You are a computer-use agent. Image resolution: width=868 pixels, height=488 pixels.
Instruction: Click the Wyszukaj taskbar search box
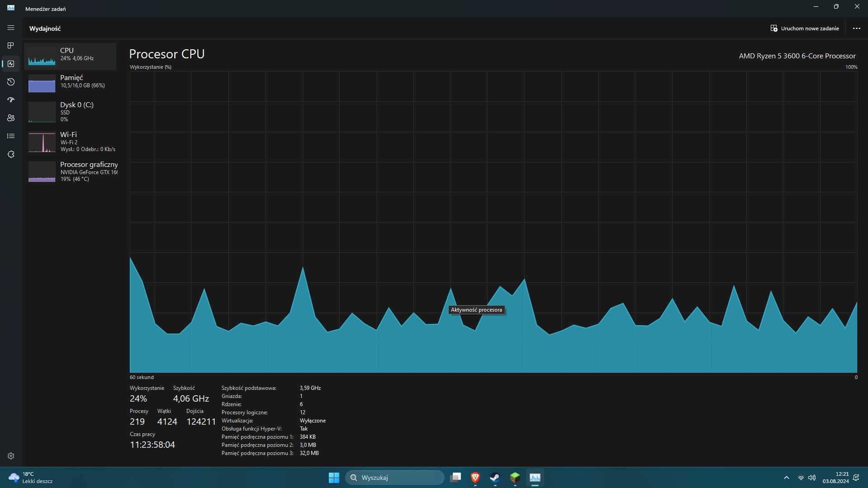[x=395, y=478]
